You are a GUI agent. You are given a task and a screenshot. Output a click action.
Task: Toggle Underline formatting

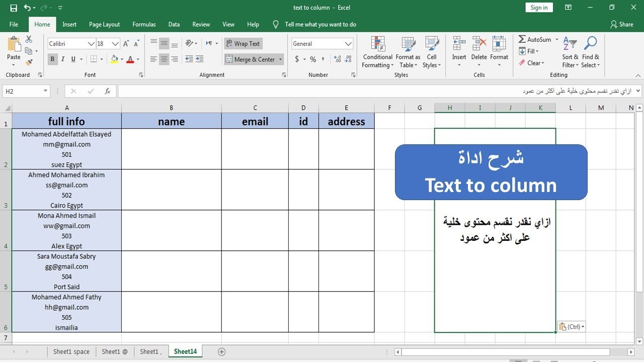73,59
